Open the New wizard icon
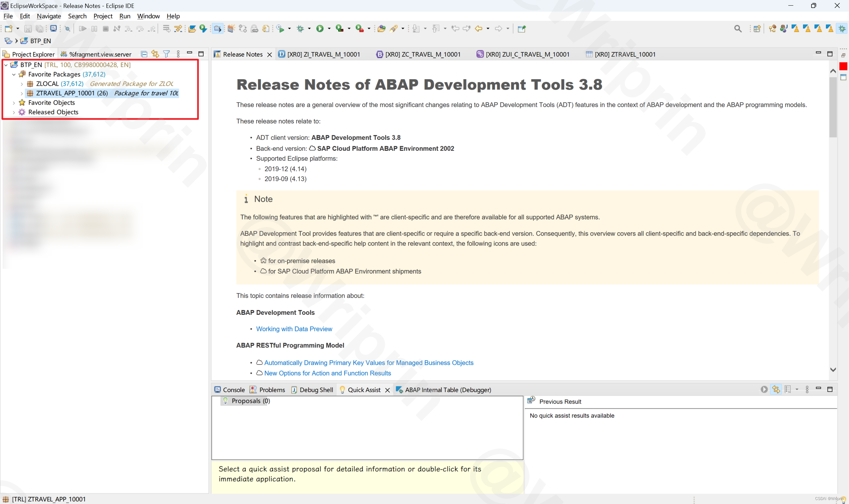The width and height of the screenshot is (849, 504). click(x=9, y=28)
